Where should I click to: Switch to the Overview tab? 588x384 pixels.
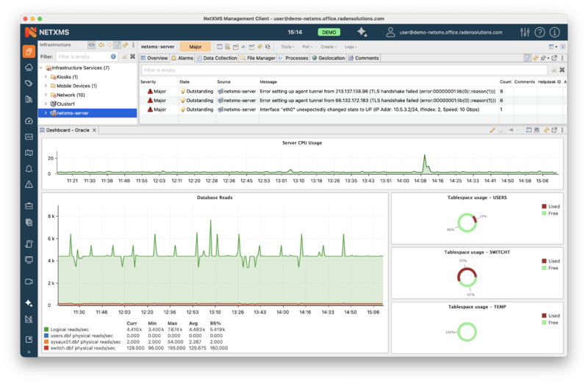[154, 58]
